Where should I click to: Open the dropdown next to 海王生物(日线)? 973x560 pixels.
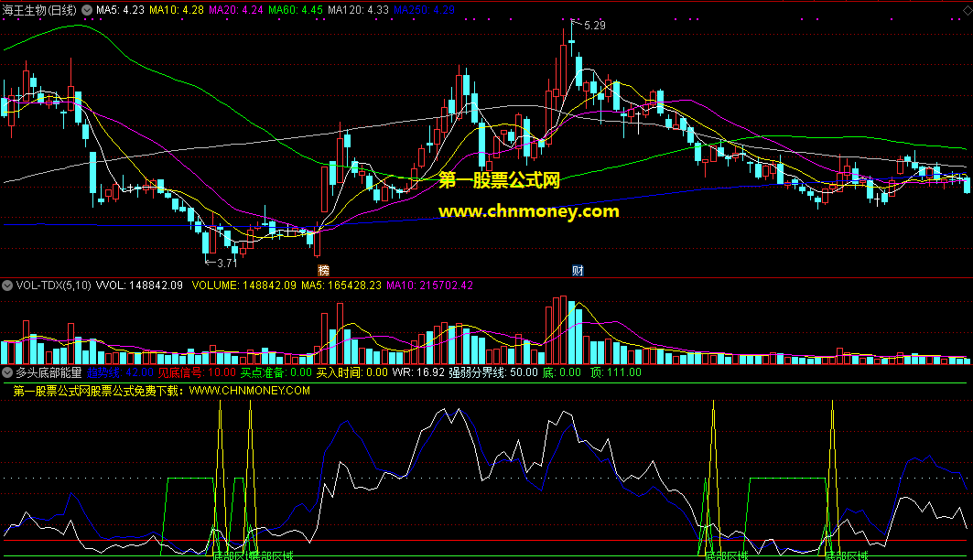click(x=88, y=10)
